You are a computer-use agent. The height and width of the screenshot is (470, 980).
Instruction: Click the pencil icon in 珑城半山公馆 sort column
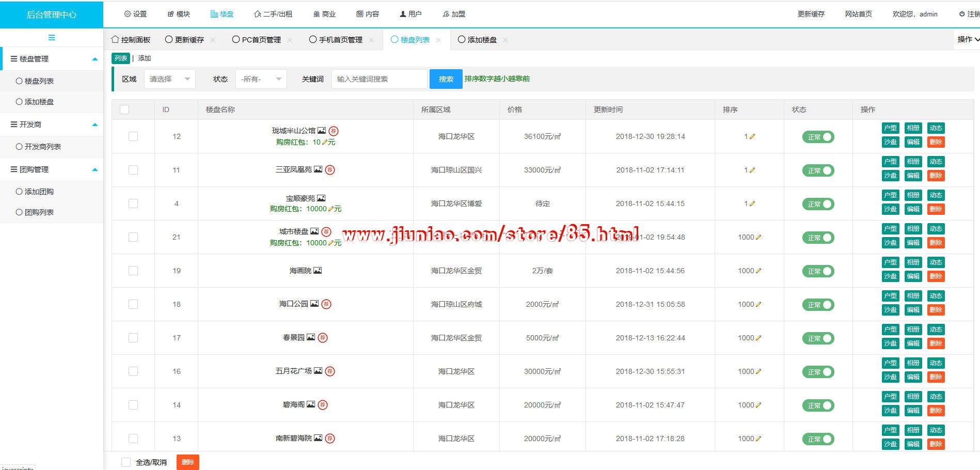point(752,137)
